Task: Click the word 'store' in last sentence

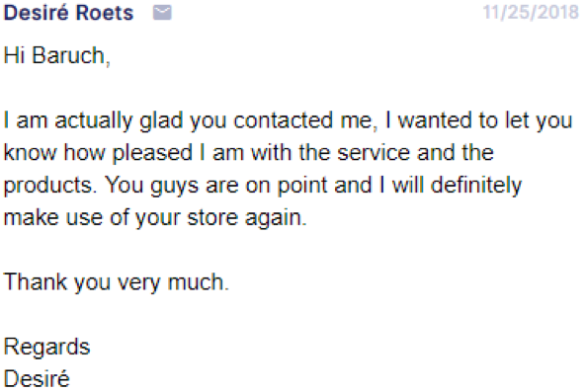Action: pyautogui.click(x=212, y=218)
